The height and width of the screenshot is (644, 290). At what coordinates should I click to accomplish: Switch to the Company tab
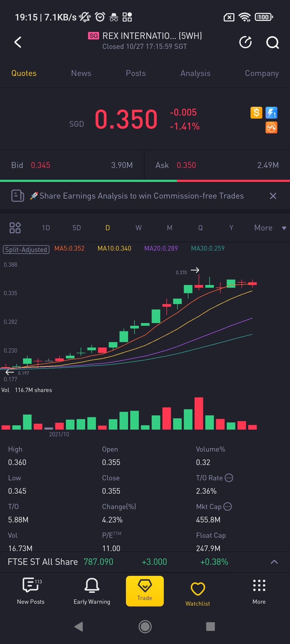(x=262, y=73)
